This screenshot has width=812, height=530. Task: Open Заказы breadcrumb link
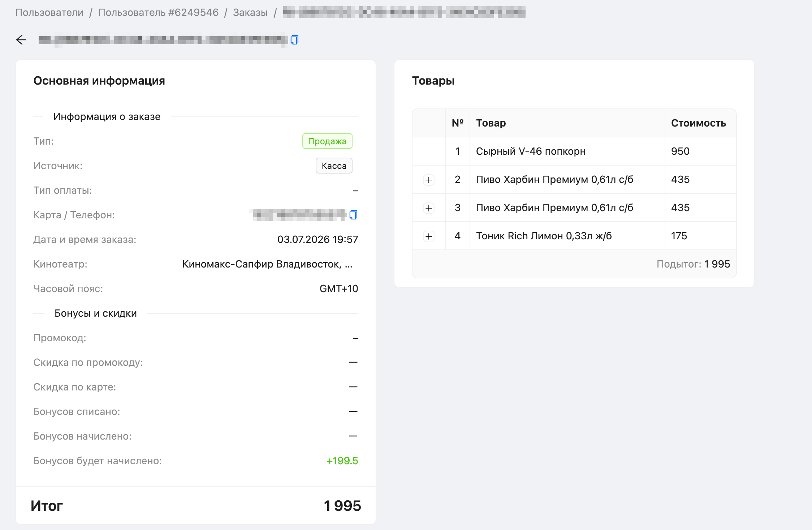pyautogui.click(x=250, y=12)
